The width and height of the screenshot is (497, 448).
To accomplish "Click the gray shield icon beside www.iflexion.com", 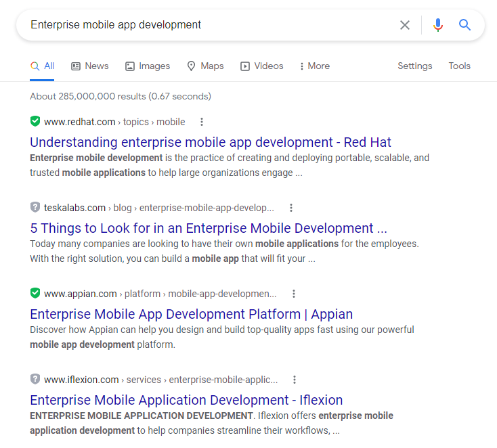I will click(x=35, y=379).
